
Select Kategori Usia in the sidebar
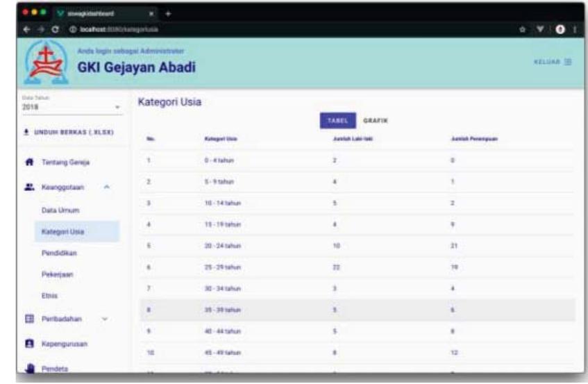[77, 231]
